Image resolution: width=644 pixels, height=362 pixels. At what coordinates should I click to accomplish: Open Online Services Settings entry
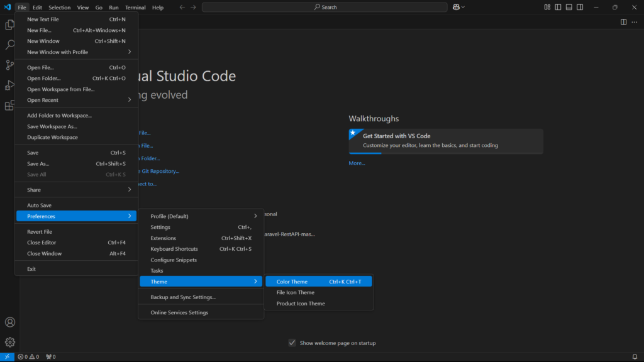pyautogui.click(x=201, y=313)
